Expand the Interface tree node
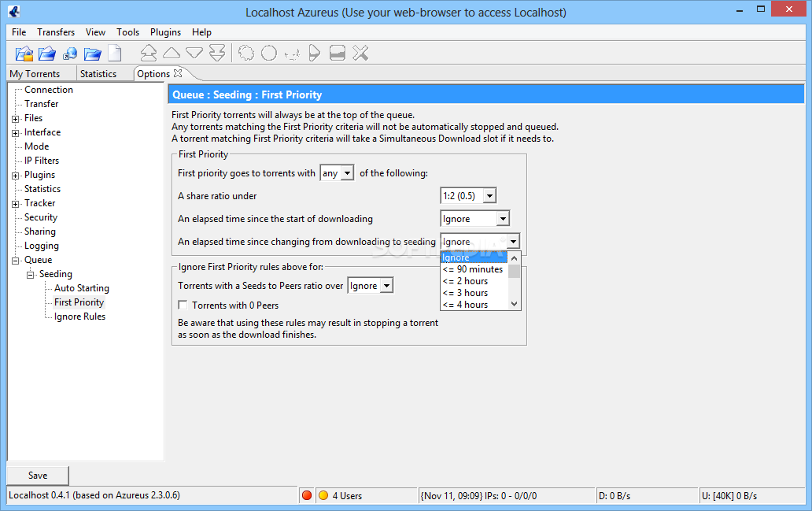The height and width of the screenshot is (511, 812). point(16,133)
